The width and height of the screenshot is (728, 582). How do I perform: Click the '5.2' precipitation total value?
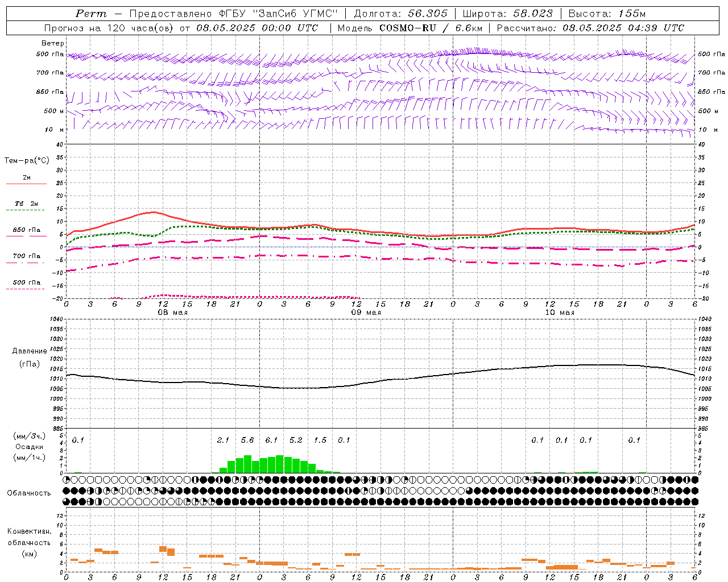(296, 440)
